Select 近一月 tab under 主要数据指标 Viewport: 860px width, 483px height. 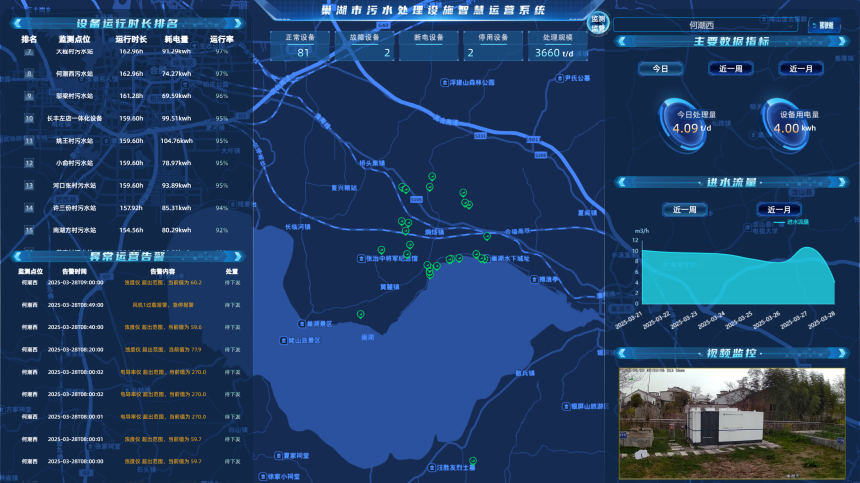[x=801, y=69]
